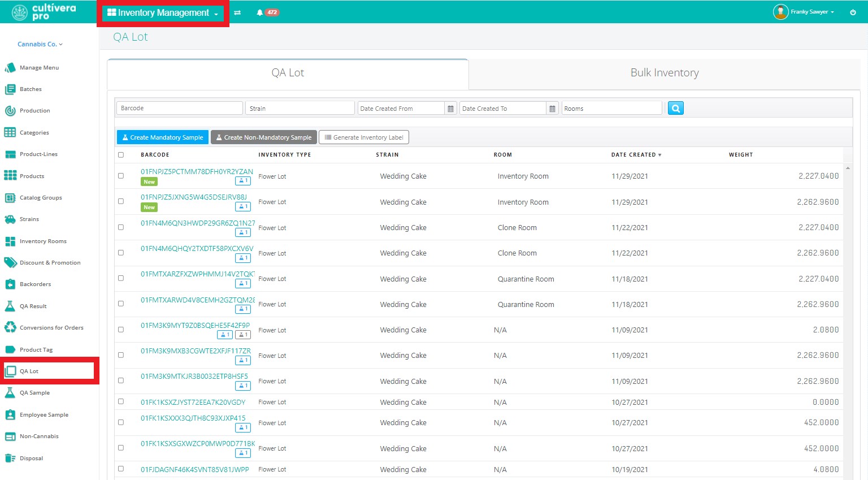Open Conversions for Orders recycle icon
This screenshot has width=868, height=480.
[10, 328]
